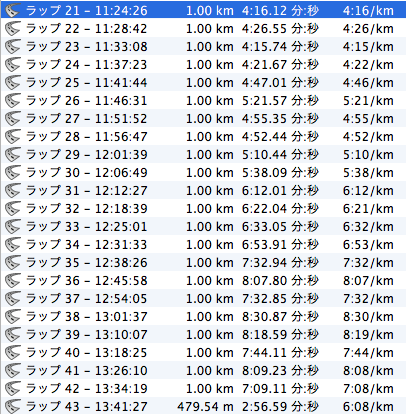Click the 479.54 m distance cell
Screen dimensions: 406x414
[205, 407]
